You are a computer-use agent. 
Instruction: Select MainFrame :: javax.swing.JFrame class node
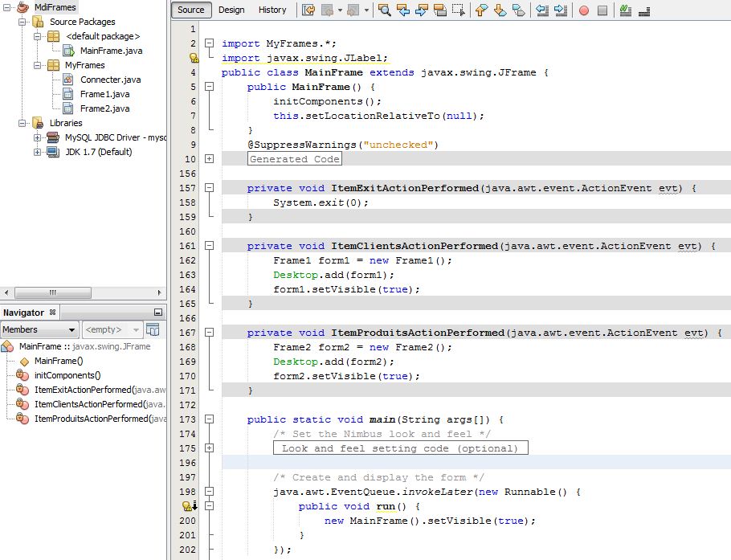click(84, 346)
